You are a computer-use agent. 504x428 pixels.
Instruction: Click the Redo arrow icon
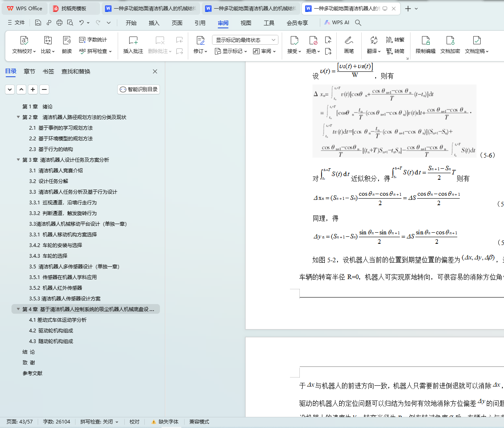click(x=98, y=23)
